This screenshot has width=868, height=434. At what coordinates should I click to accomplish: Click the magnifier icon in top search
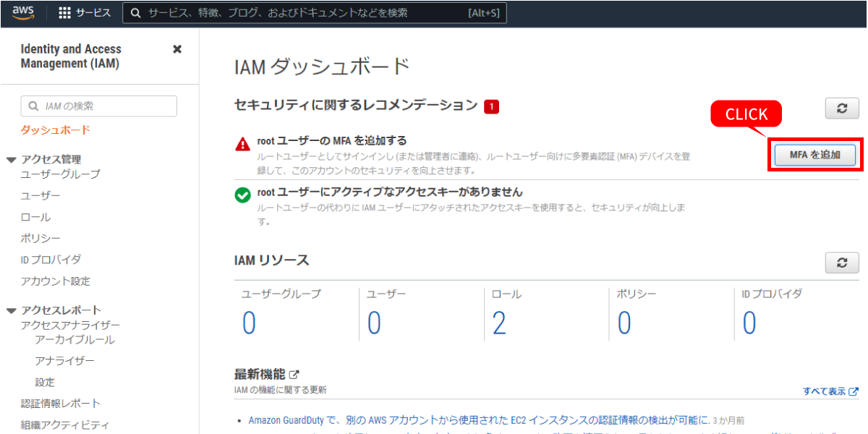[136, 13]
